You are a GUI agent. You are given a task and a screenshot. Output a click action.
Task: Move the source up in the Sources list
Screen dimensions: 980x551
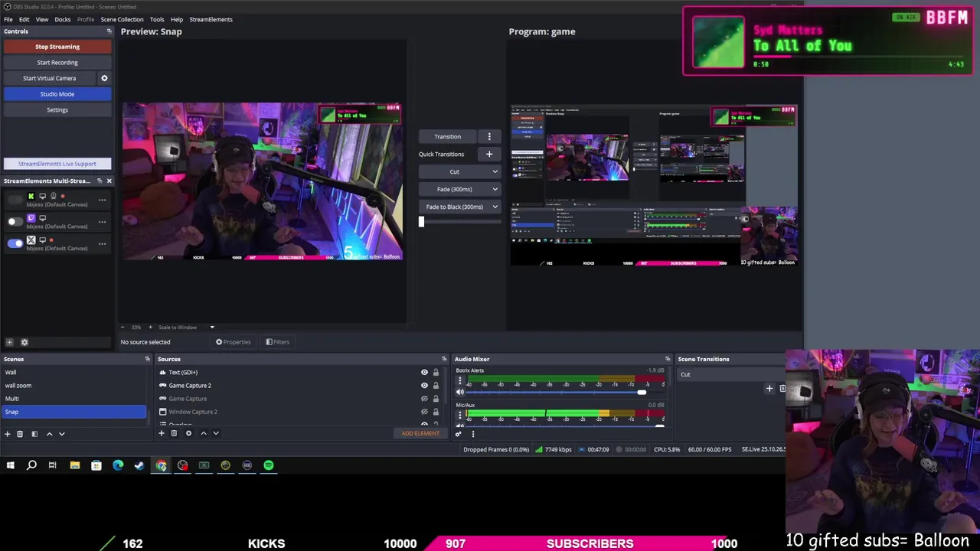pos(203,433)
